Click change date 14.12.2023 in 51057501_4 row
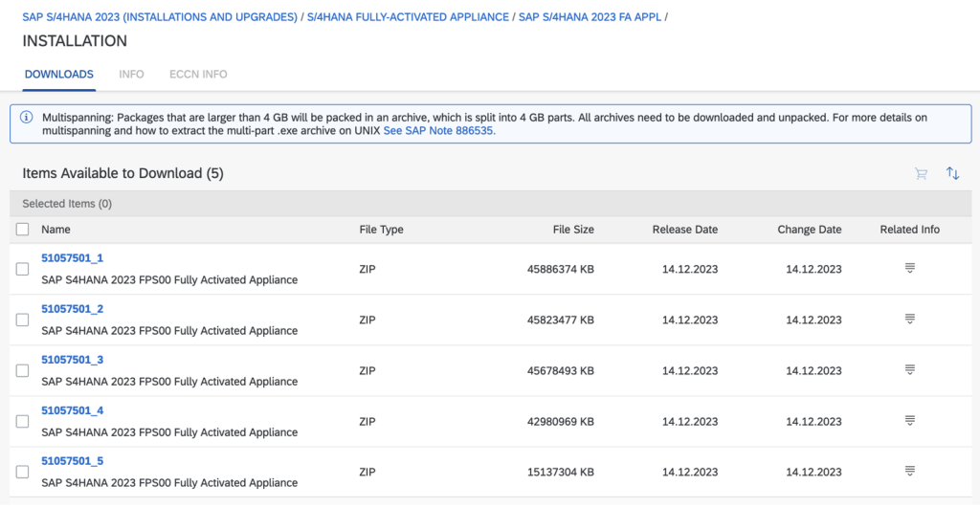Viewport: 980px width, 508px height. pos(813,422)
